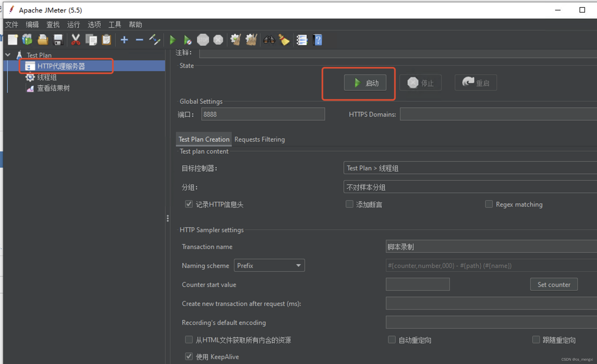Click the Cut scissors icon
The width and height of the screenshot is (597, 364).
(75, 40)
